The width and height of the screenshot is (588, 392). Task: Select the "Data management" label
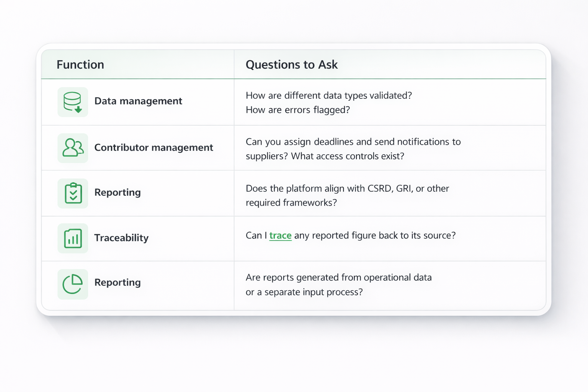click(138, 101)
